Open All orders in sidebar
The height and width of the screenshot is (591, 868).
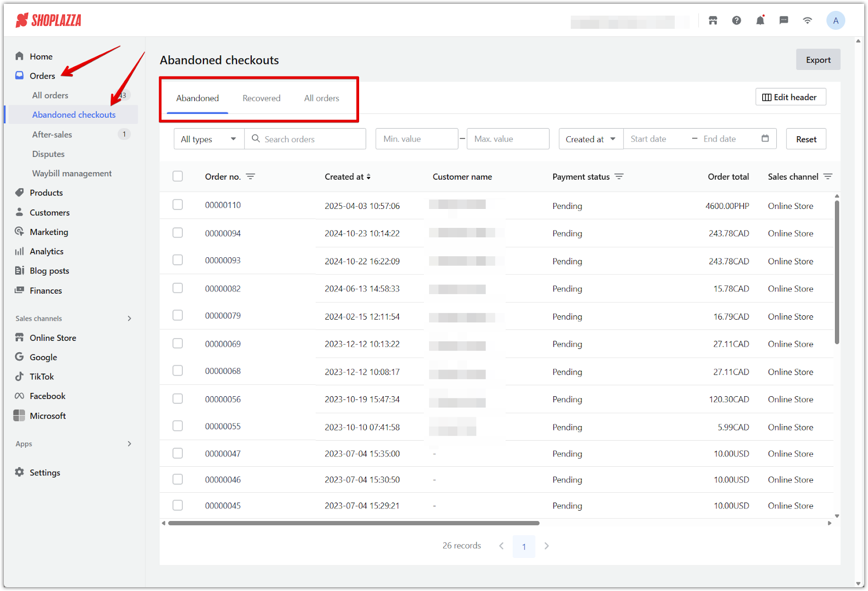pos(50,95)
